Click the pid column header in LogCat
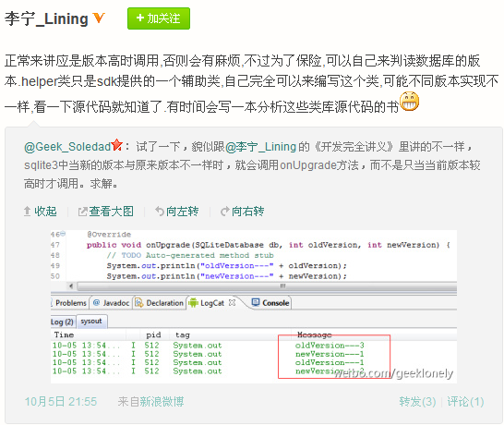The width and height of the screenshot is (504, 425). click(153, 334)
